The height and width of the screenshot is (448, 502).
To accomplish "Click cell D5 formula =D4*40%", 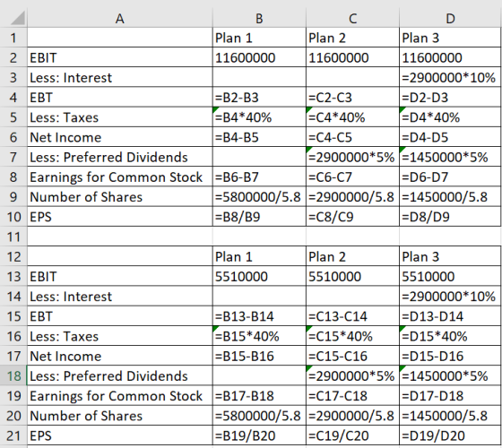I will click(450, 117).
